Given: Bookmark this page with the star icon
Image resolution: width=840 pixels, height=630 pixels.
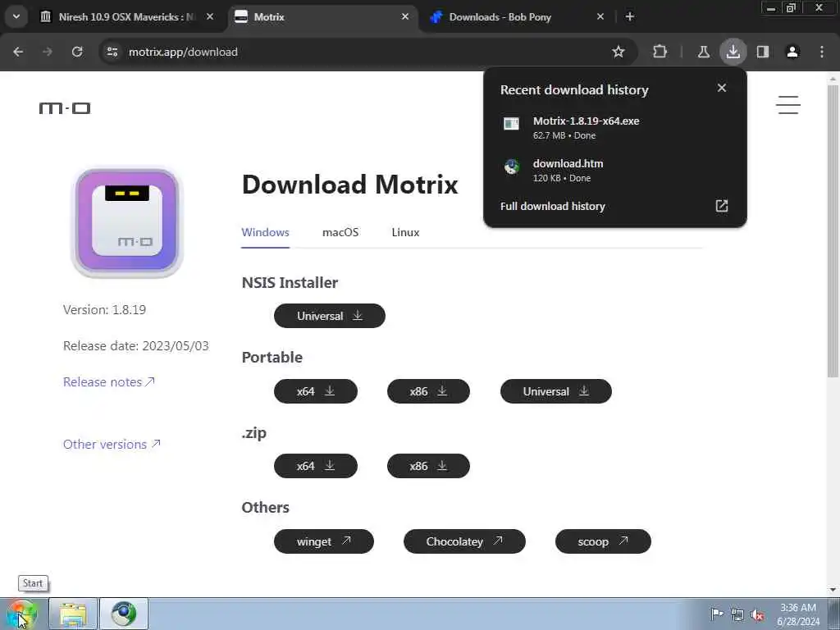Looking at the screenshot, I should click(x=619, y=52).
